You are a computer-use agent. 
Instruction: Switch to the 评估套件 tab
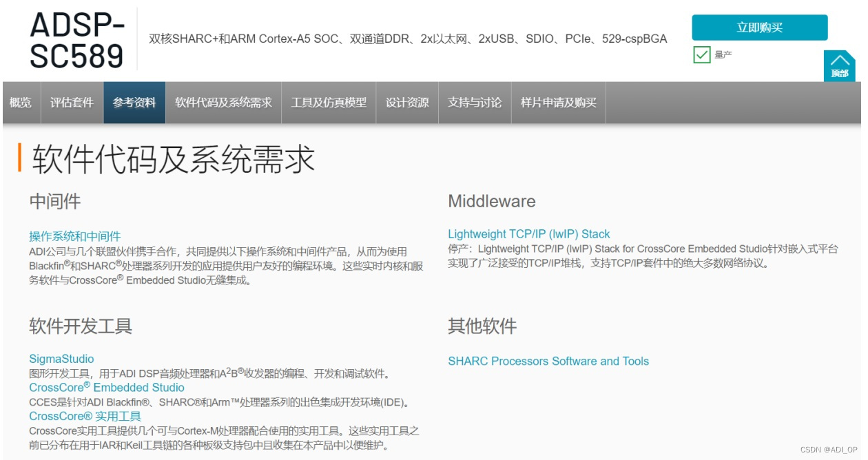[x=72, y=103]
